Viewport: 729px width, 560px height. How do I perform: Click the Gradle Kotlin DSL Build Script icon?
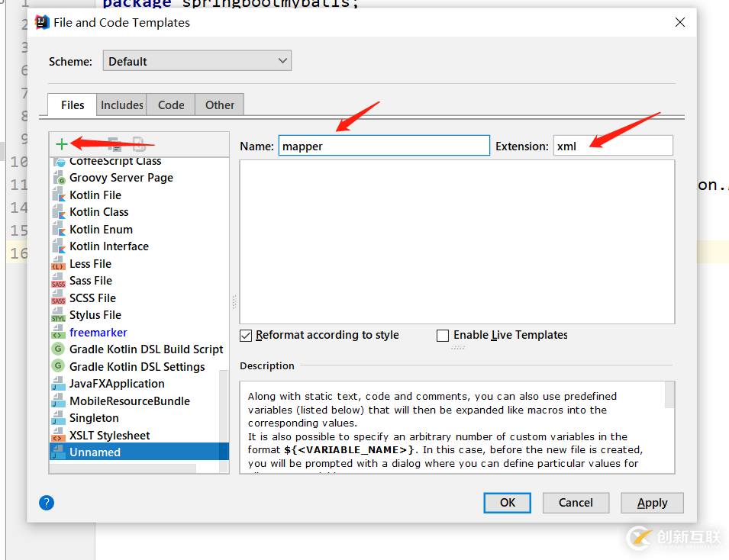pos(58,349)
